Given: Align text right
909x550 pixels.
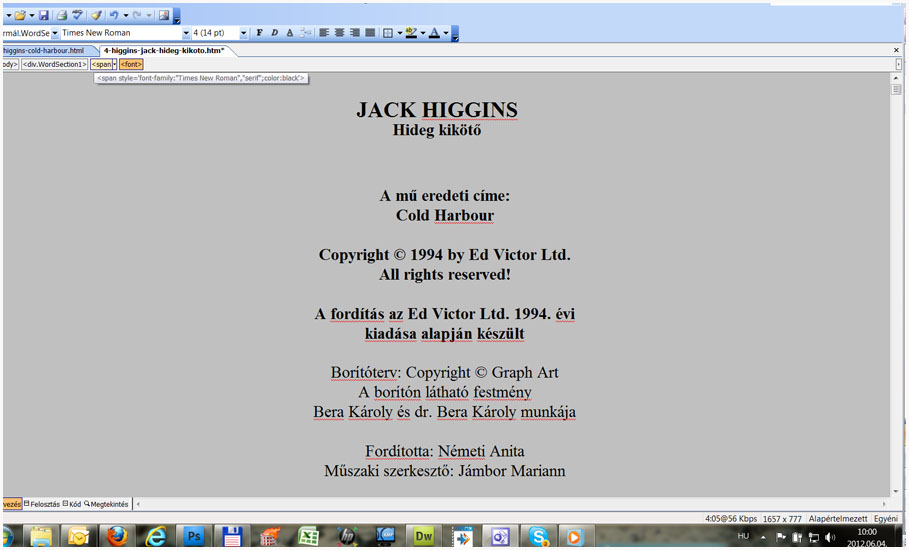Looking at the screenshot, I should [354, 33].
